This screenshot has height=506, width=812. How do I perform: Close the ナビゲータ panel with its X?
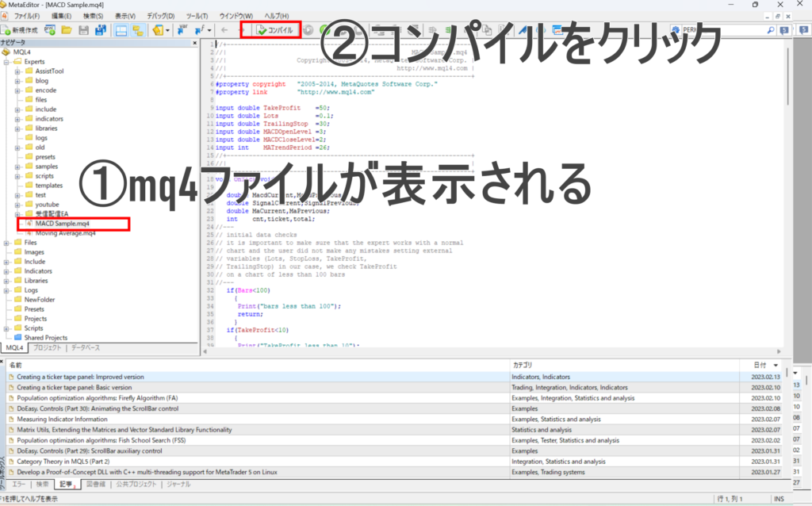195,43
